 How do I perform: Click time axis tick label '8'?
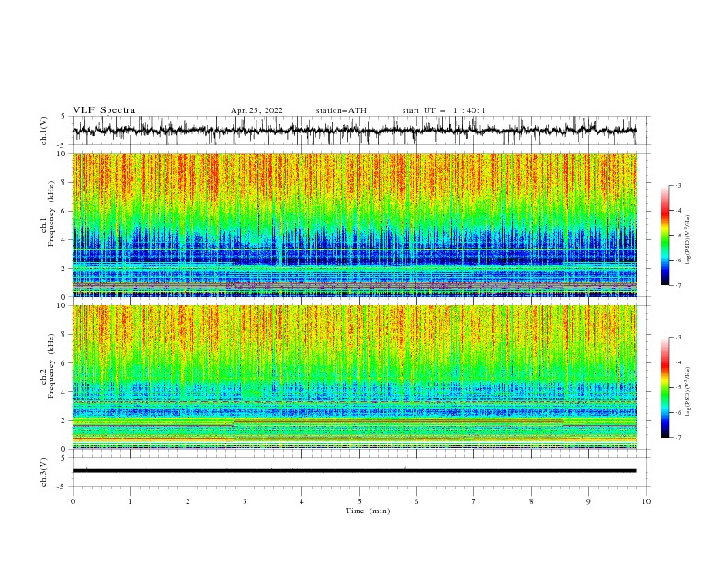[531, 501]
